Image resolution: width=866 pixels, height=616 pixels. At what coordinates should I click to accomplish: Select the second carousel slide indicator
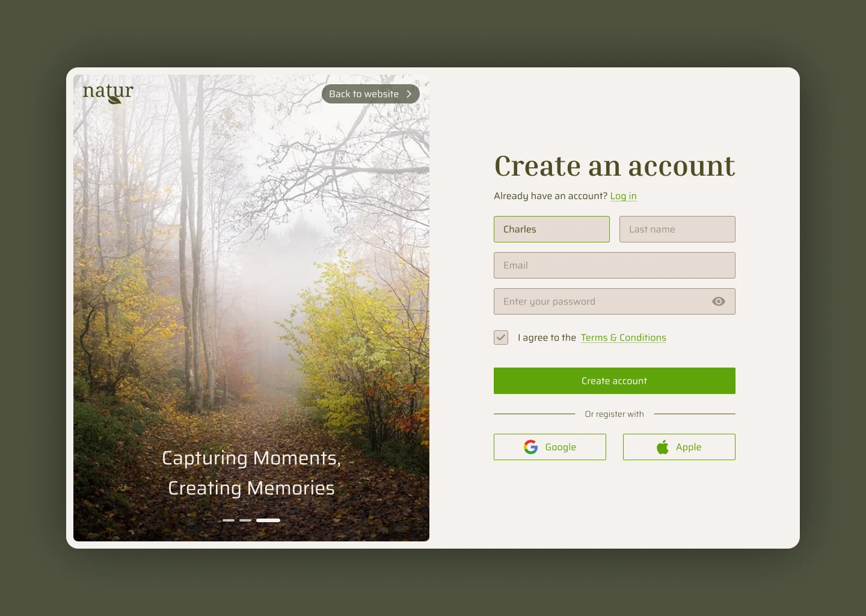click(245, 520)
